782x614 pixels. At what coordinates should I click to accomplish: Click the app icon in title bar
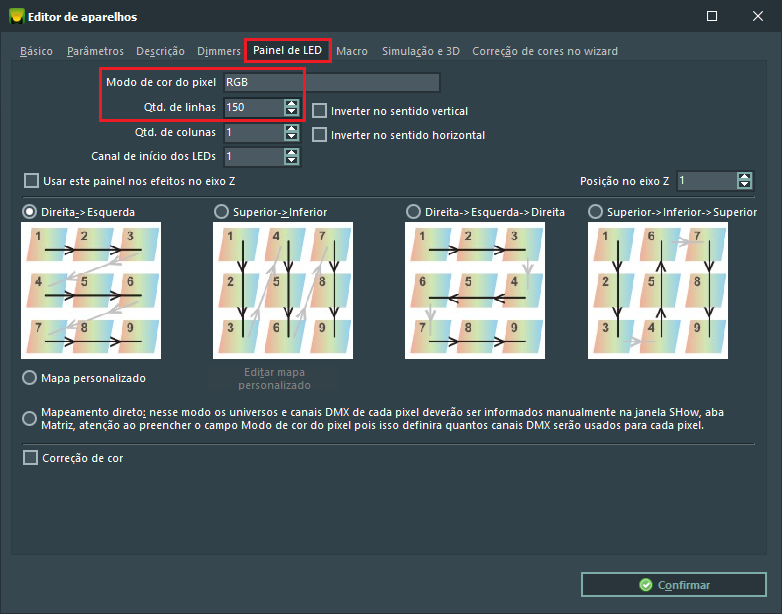point(15,17)
